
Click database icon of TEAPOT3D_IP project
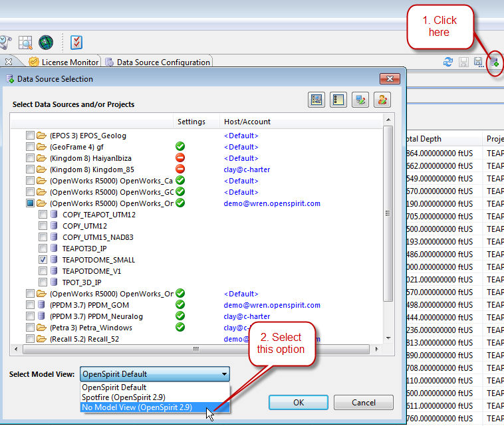54,248
